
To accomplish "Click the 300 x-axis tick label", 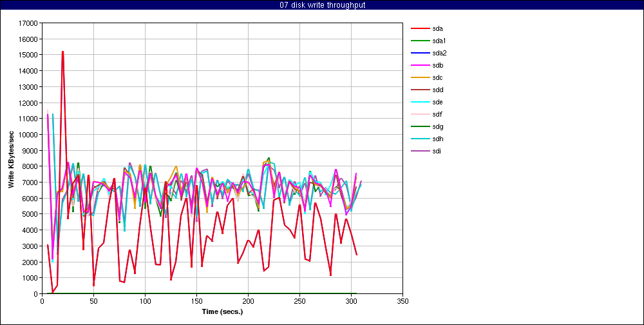I will [x=351, y=301].
